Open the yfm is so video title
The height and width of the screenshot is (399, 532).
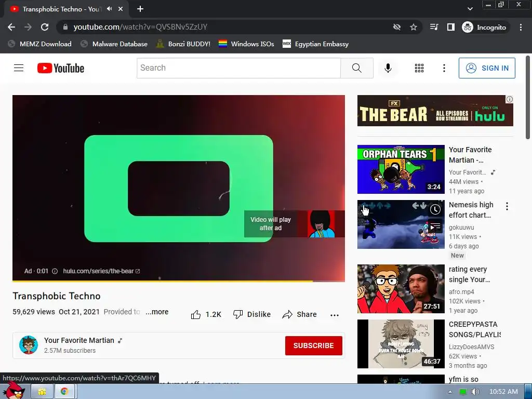point(463,379)
